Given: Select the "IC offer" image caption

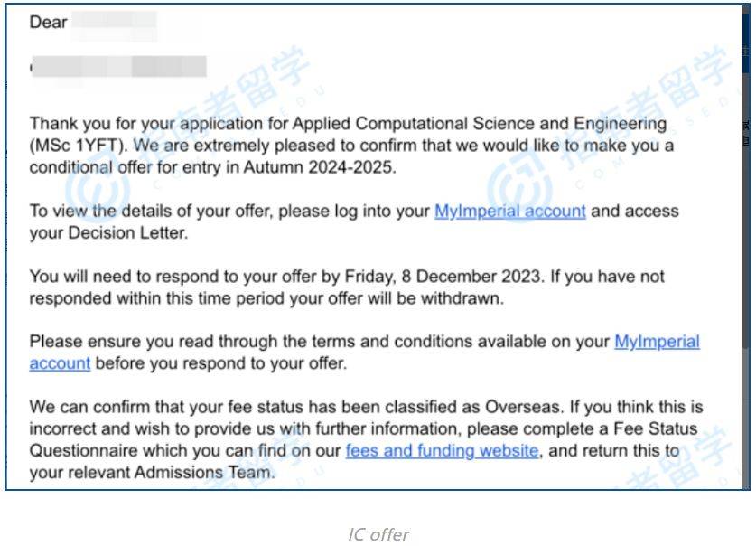Looking at the screenshot, I should point(378,534).
